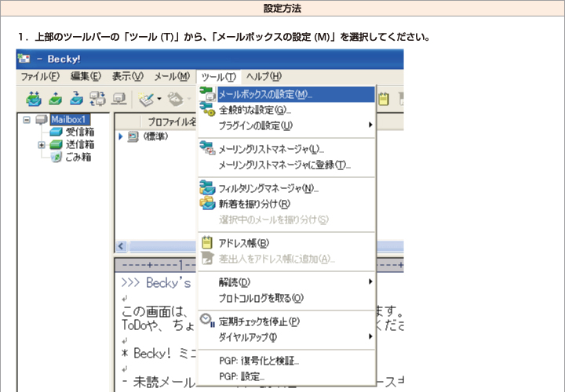Click the 受信箱 inbox tray icon
Viewport: 565px width, 392px height.
56,132
